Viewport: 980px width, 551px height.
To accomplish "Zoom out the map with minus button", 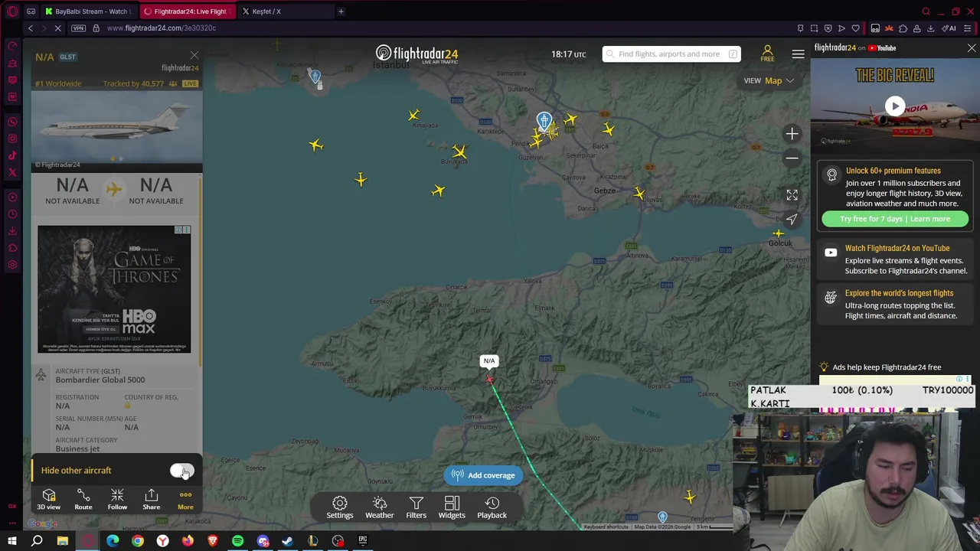I will [x=792, y=158].
